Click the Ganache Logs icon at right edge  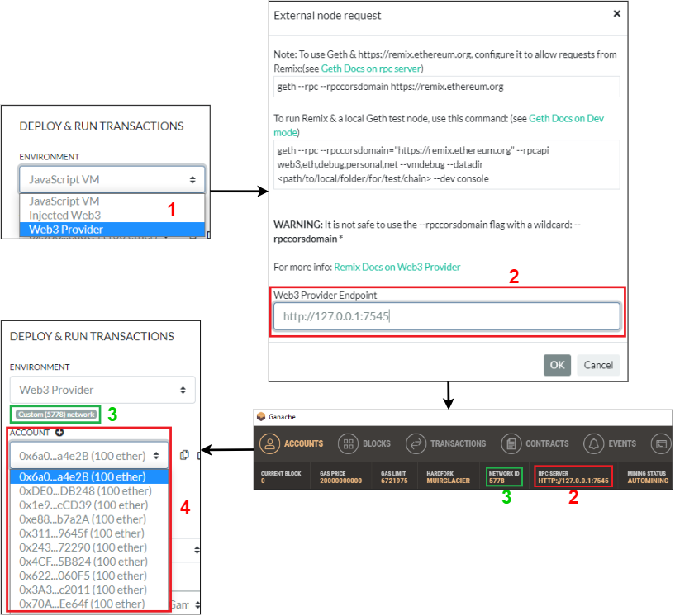(661, 444)
